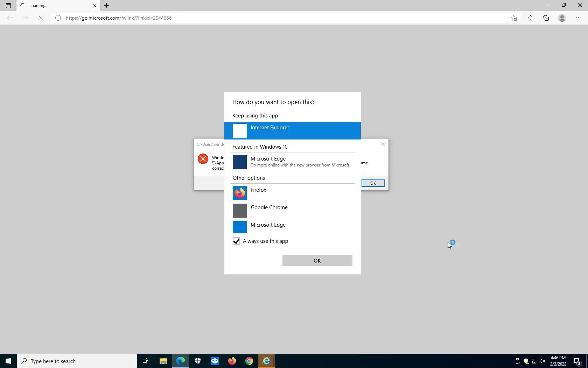Pick Firefox under Other options
588x368 pixels.
tap(292, 193)
